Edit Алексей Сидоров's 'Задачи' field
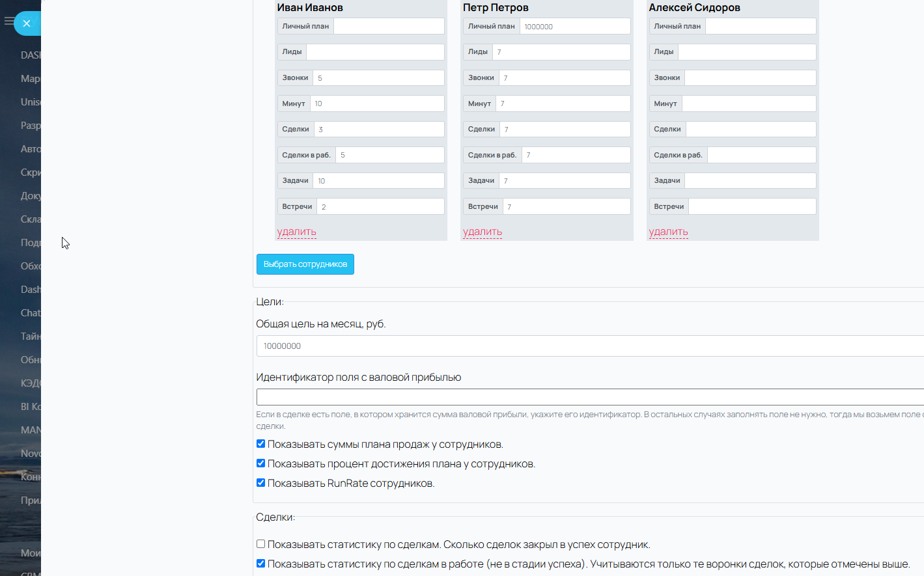924x576 pixels. tap(751, 180)
